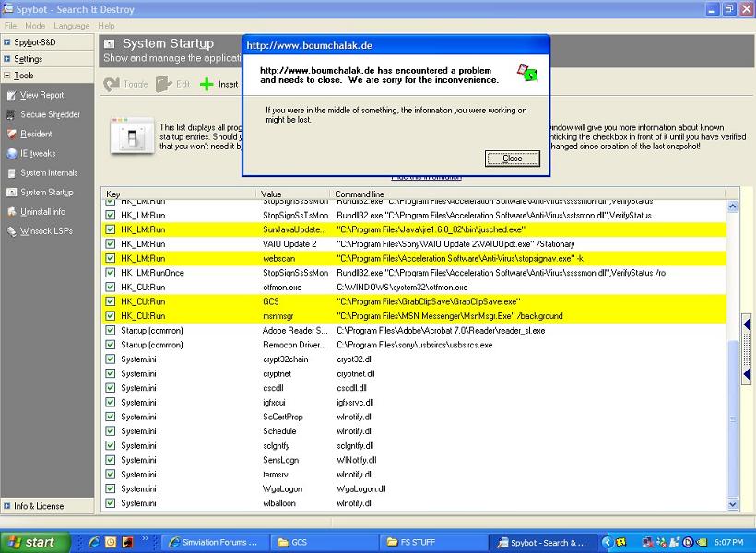756x553 pixels.
Task: Click the Windows Start button
Action: click(x=30, y=542)
